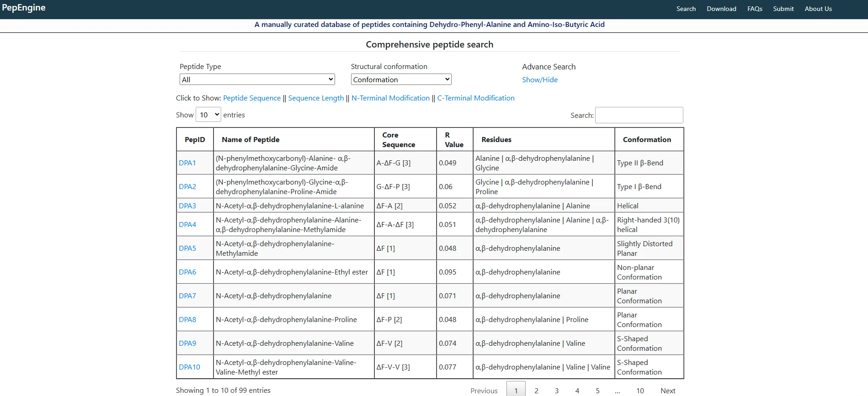Click the PepEngine logo
The image size is (868, 396).
coord(24,8)
